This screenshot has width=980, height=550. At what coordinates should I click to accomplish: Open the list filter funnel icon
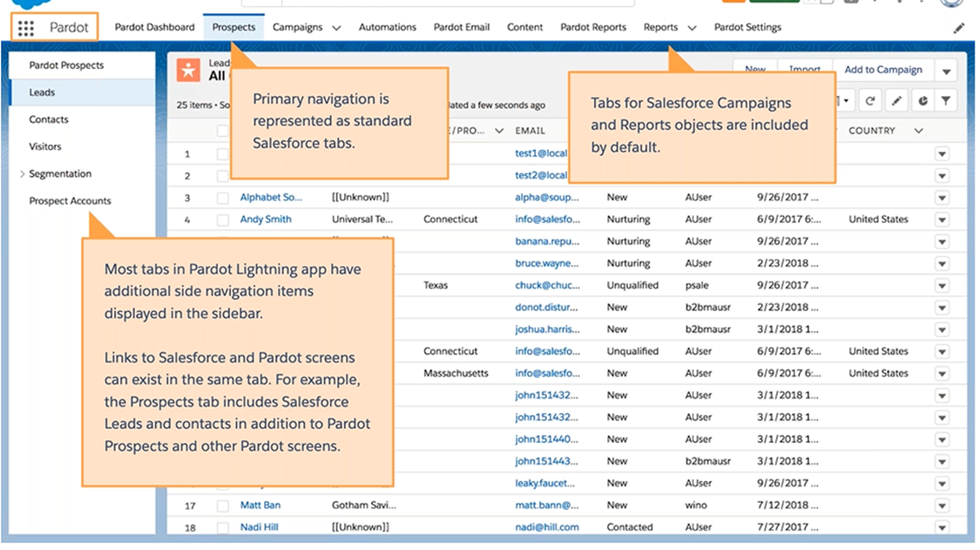(x=946, y=101)
